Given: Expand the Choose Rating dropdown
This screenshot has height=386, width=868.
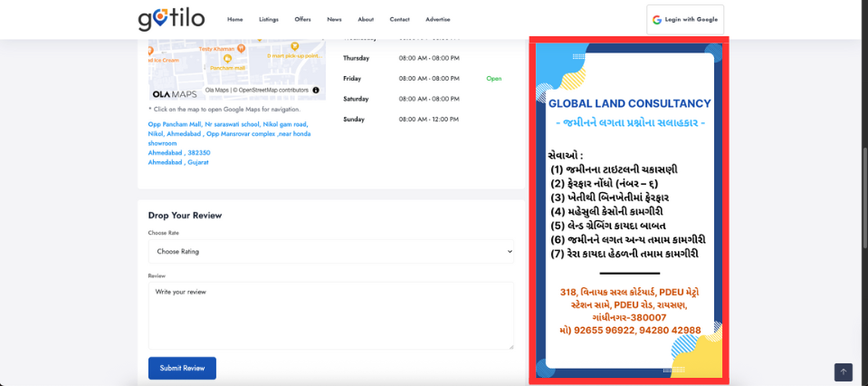Looking at the screenshot, I should pyautogui.click(x=331, y=251).
